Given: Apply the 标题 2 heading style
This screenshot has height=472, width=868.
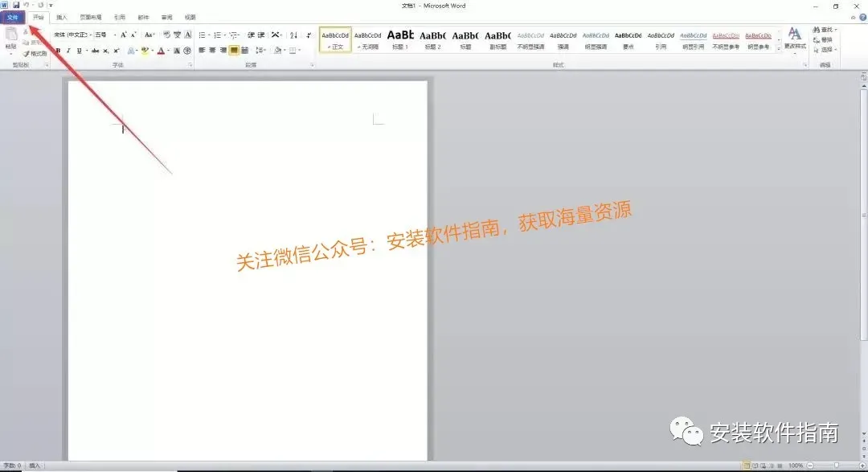Looking at the screenshot, I should (x=433, y=40).
